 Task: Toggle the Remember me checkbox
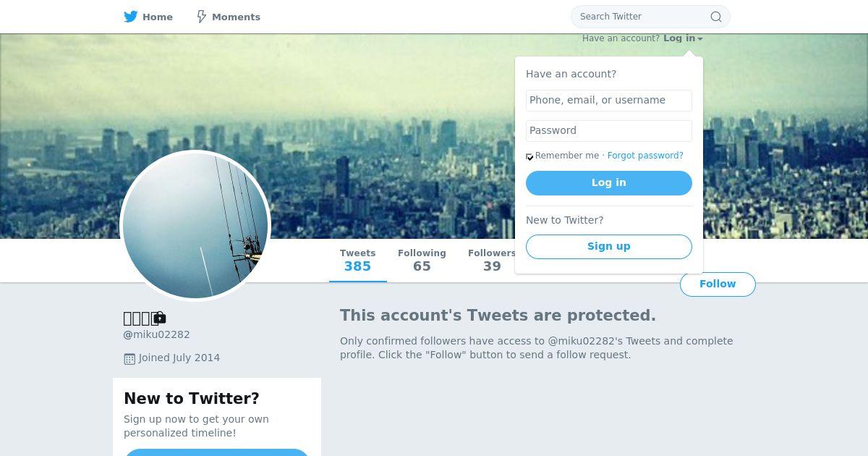point(529,156)
